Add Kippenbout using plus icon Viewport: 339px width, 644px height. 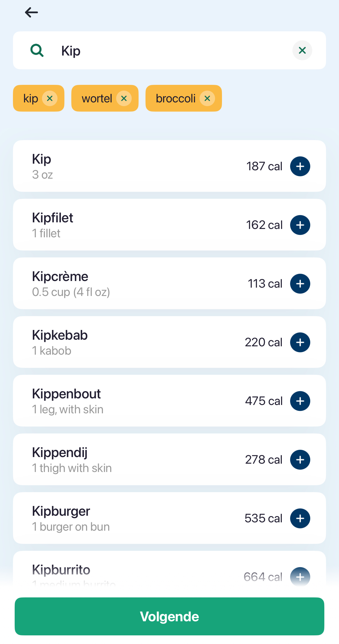300,401
